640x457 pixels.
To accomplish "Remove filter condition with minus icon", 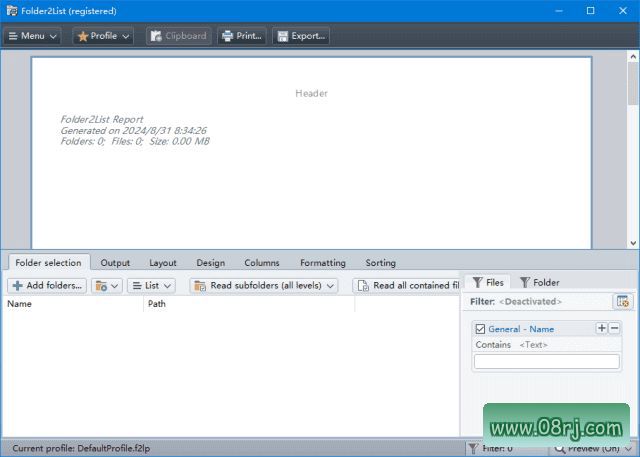I will (x=614, y=328).
